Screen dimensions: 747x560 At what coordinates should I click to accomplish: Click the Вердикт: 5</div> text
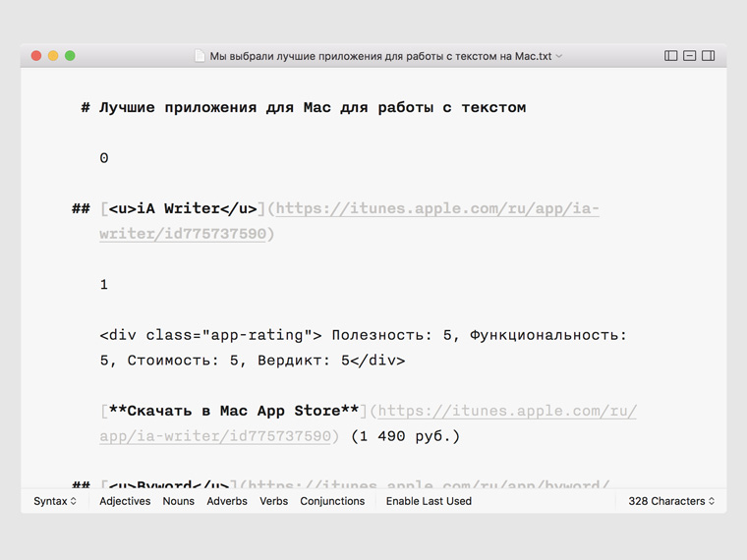[x=331, y=361]
